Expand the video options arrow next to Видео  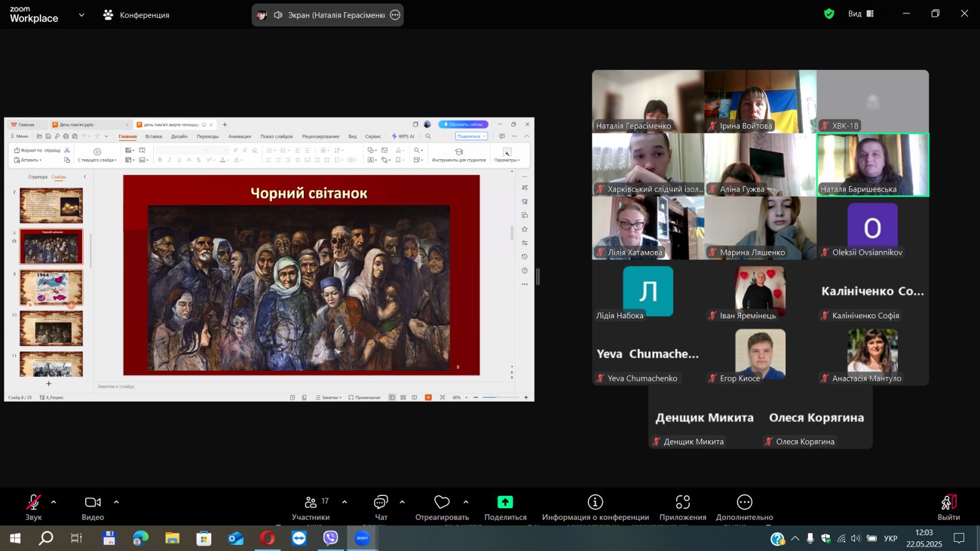[116, 502]
